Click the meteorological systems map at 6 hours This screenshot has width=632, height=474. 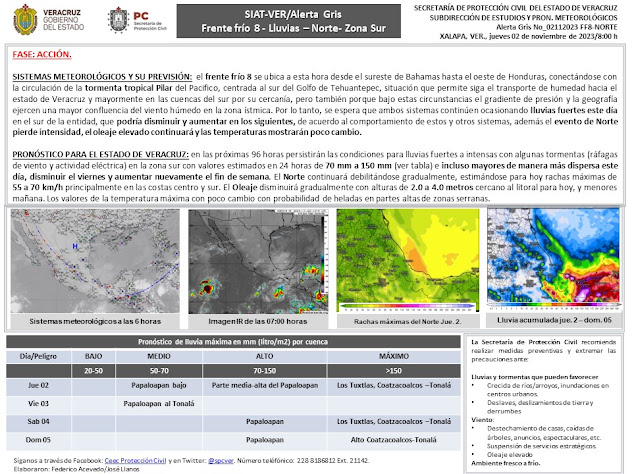[95, 261]
